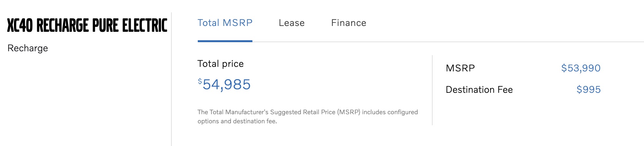Screen dimensions: 644x146
Task: Click the XC40 Recharge Pure Electric heading
Action: 87,26
